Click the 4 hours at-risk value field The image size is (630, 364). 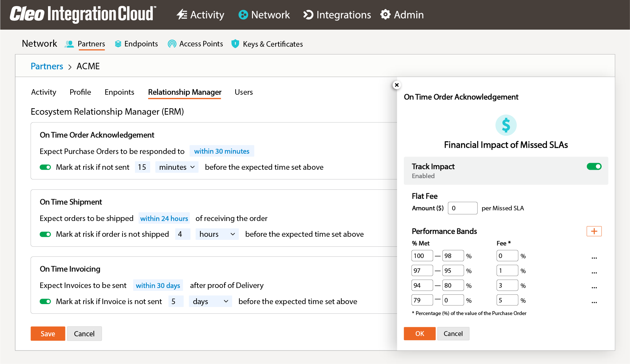tap(182, 234)
